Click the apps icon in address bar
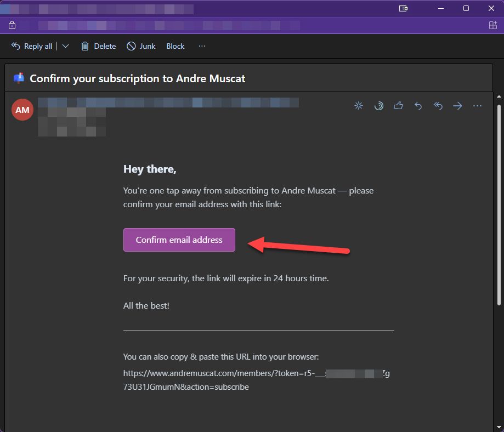The width and height of the screenshot is (504, 432). (492, 25)
